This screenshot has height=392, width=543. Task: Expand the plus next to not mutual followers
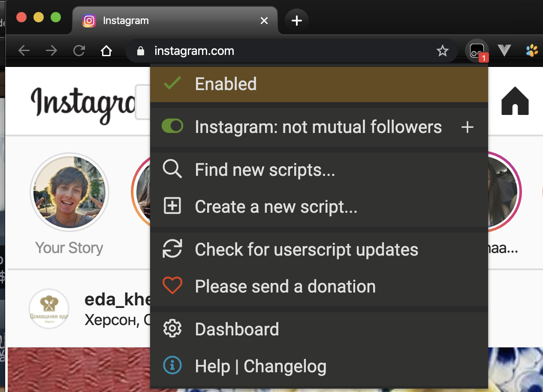pos(467,127)
